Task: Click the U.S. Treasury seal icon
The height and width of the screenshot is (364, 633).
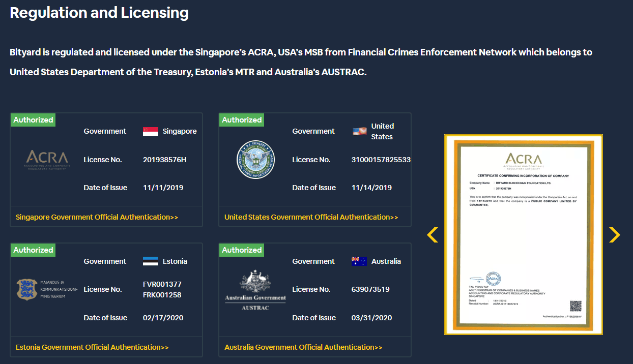Action: tap(256, 160)
